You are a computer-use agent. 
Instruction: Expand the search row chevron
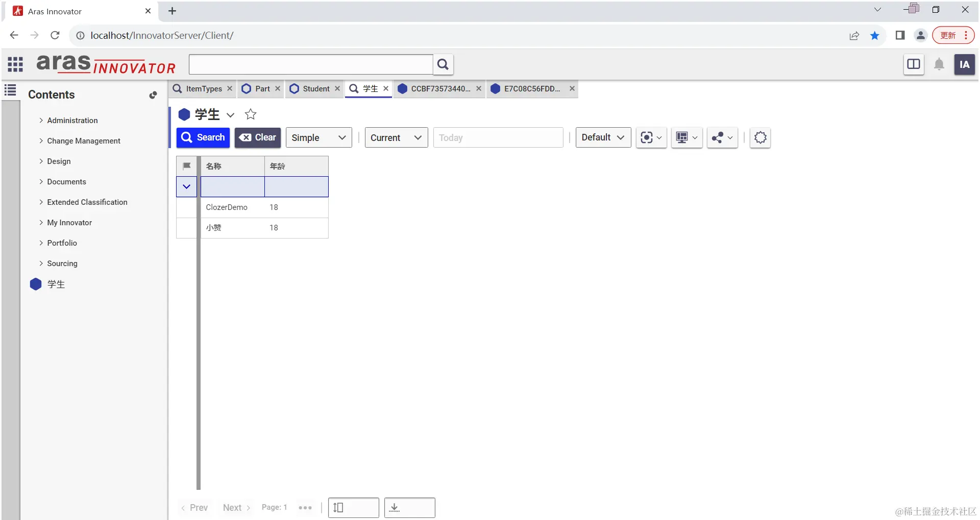pyautogui.click(x=187, y=186)
